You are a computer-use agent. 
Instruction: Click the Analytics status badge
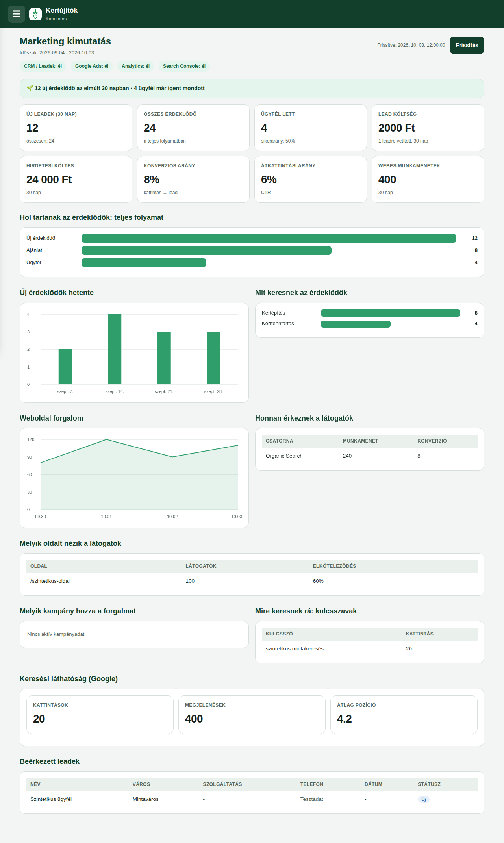[x=135, y=66]
